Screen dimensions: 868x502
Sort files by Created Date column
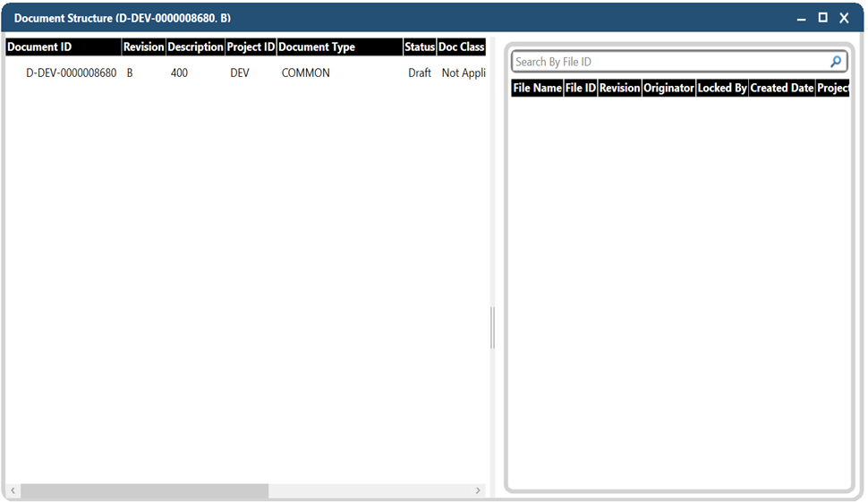(x=781, y=89)
